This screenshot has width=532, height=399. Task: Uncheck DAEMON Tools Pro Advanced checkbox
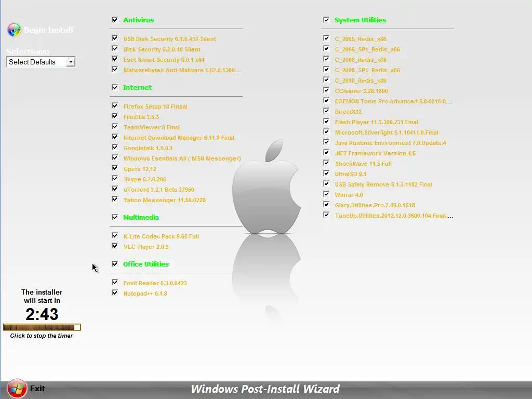tap(326, 101)
